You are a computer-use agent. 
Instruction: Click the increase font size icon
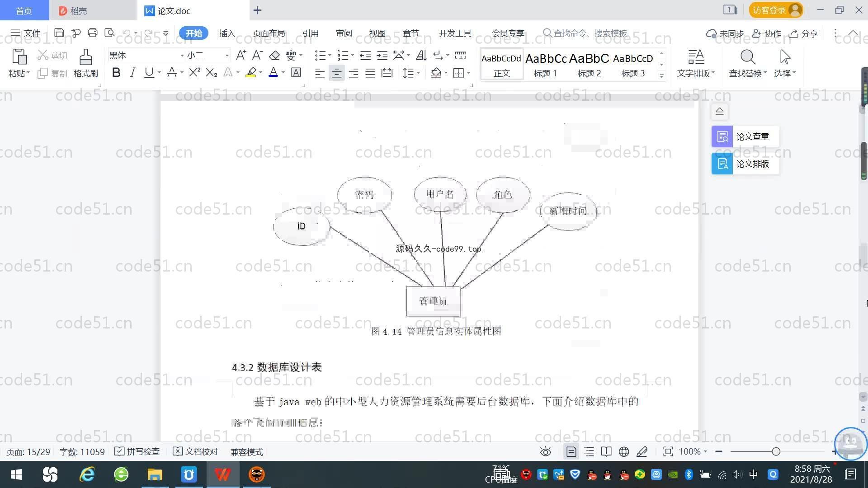[x=241, y=55]
